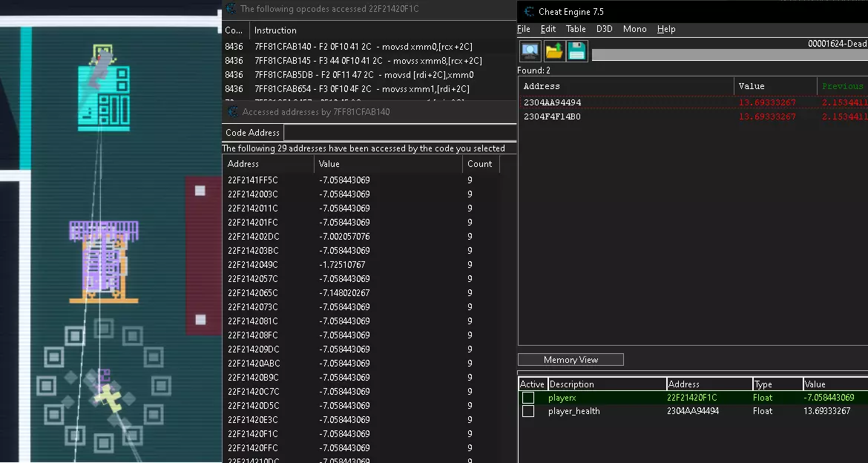Image resolution: width=868 pixels, height=463 pixels.
Task: Click the opcodes window title icon
Action: [x=231, y=9]
